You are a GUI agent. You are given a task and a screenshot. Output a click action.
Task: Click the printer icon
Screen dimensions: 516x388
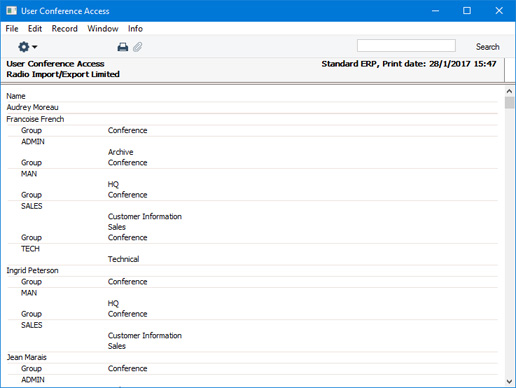[x=123, y=47]
